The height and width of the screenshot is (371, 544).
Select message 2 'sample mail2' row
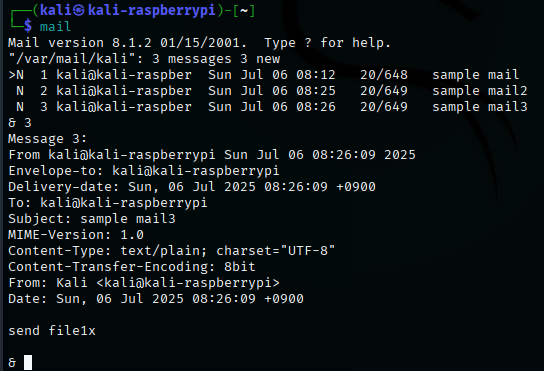pos(268,91)
